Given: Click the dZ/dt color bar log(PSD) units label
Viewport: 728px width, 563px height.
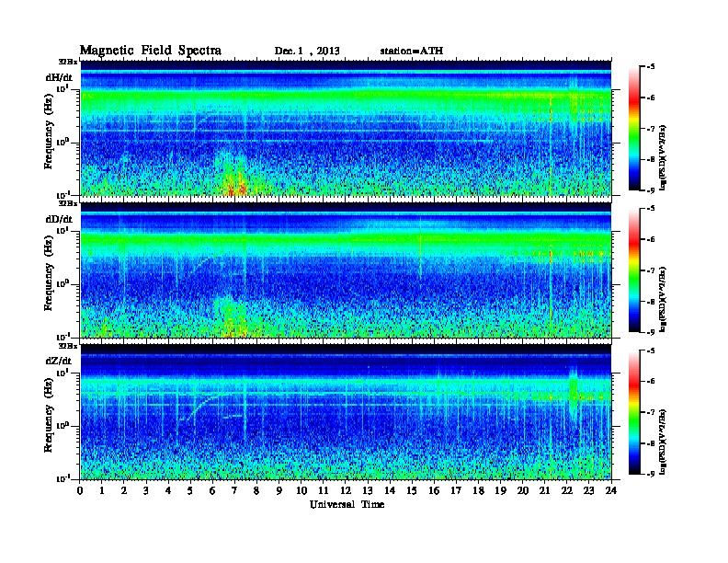Looking at the screenshot, I should pos(664,442).
